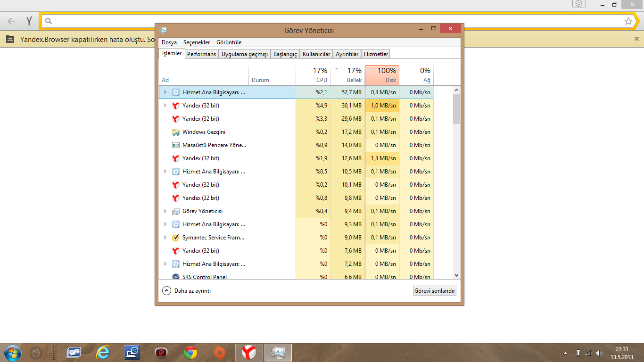Open the Kullanıcılar tab
The image size is (644, 362).
tap(316, 54)
